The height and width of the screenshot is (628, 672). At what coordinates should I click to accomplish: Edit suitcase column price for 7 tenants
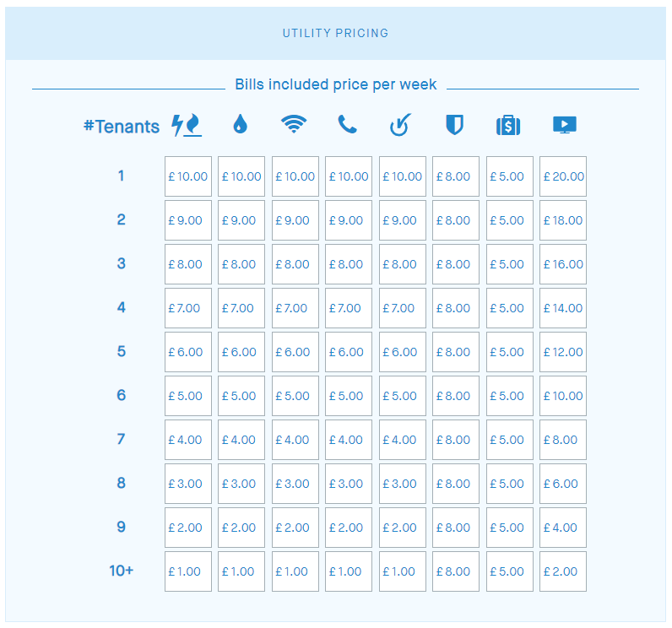pos(510,441)
